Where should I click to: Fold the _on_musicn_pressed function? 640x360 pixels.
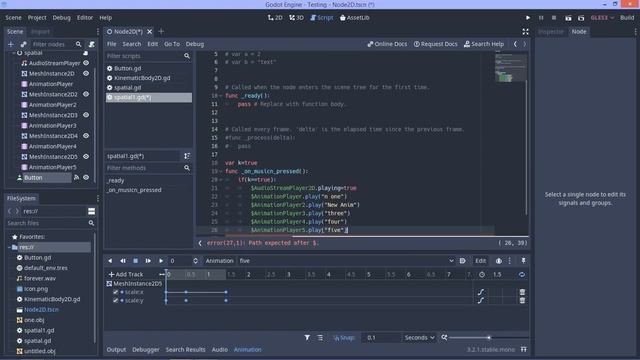tap(221, 171)
